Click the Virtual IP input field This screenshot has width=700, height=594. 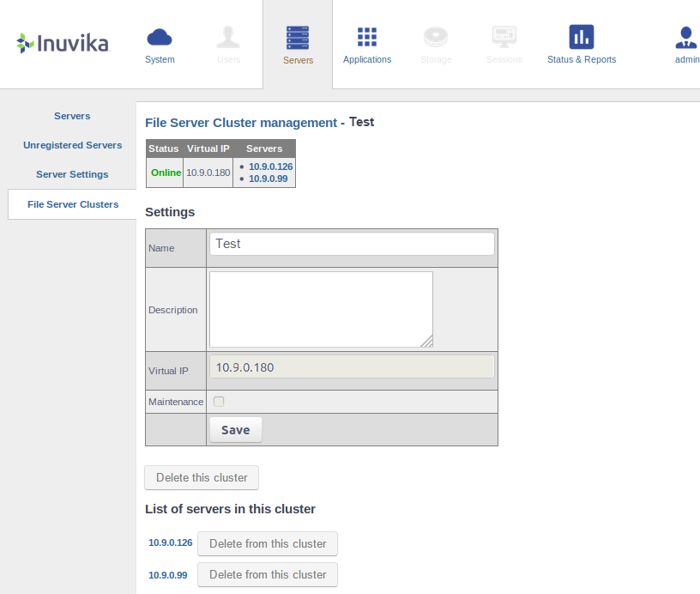[x=352, y=367]
